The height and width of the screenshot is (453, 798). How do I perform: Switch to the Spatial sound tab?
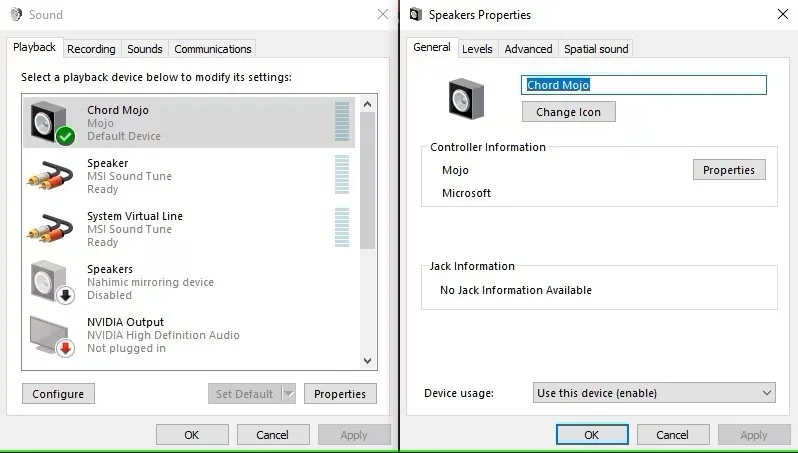click(596, 49)
